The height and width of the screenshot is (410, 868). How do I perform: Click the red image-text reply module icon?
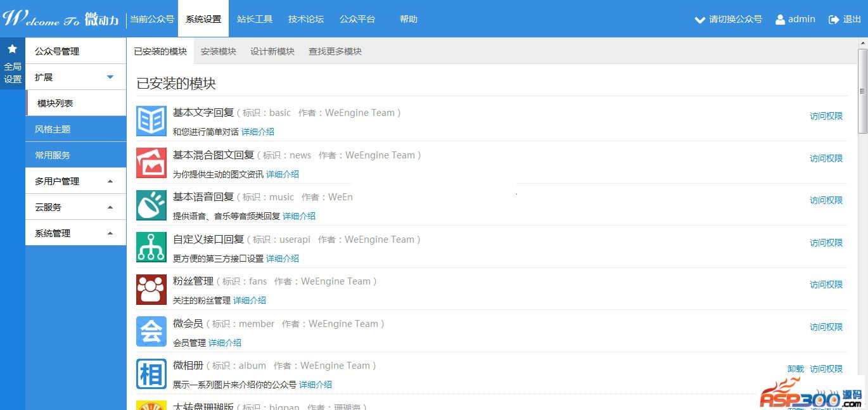click(x=151, y=163)
